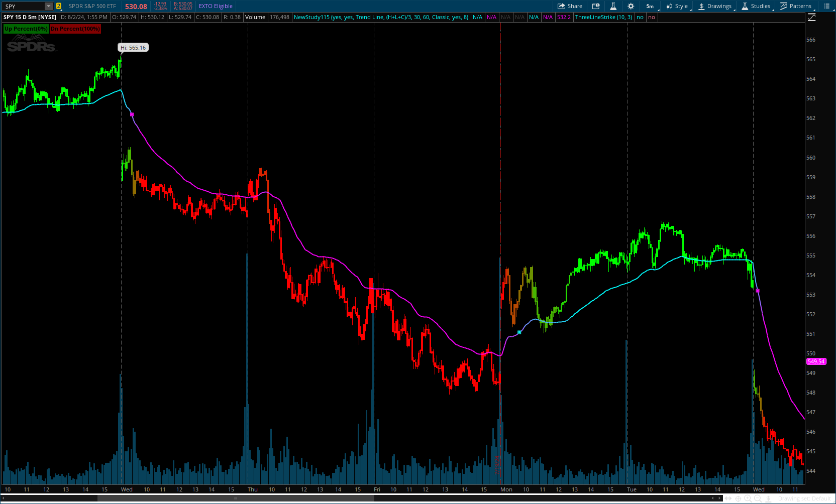Click the 530.08 last price value
The height and width of the screenshot is (504, 836).
[x=136, y=7]
